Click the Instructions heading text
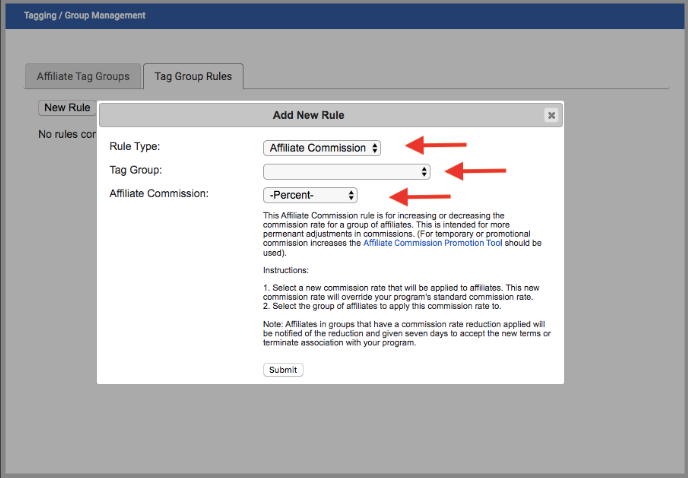688x478 pixels. tap(288, 270)
